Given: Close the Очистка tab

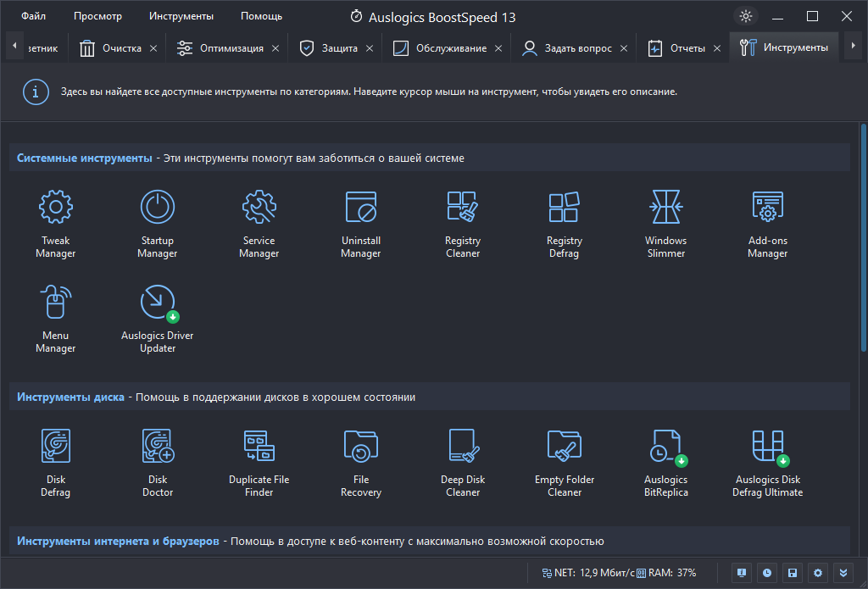Looking at the screenshot, I should pyautogui.click(x=153, y=48).
